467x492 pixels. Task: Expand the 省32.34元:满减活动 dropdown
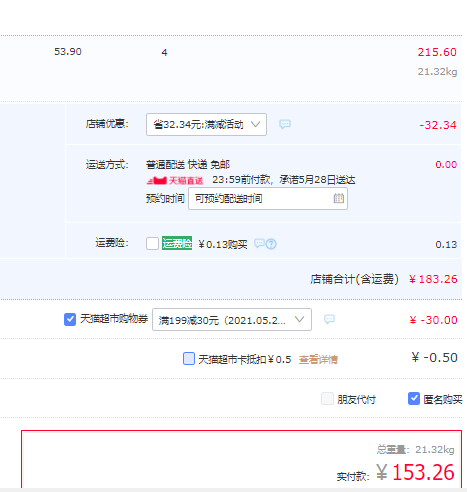click(x=206, y=124)
